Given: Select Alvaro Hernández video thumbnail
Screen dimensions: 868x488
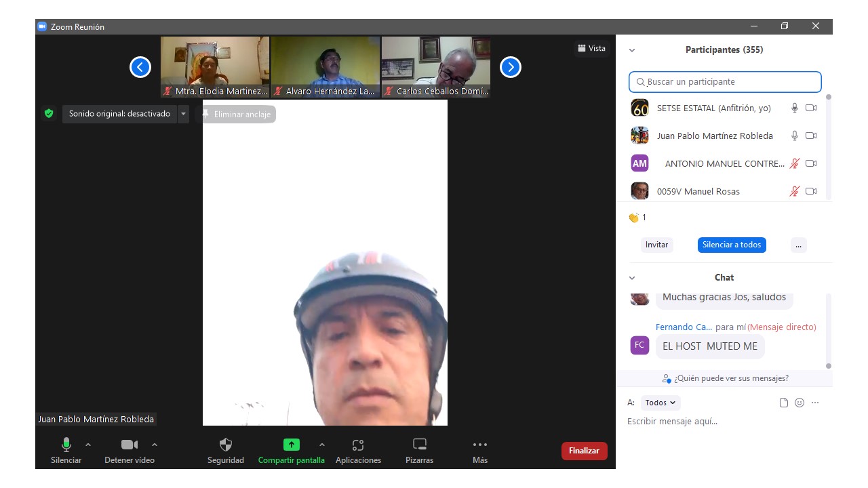Looking at the screenshot, I should point(325,67).
